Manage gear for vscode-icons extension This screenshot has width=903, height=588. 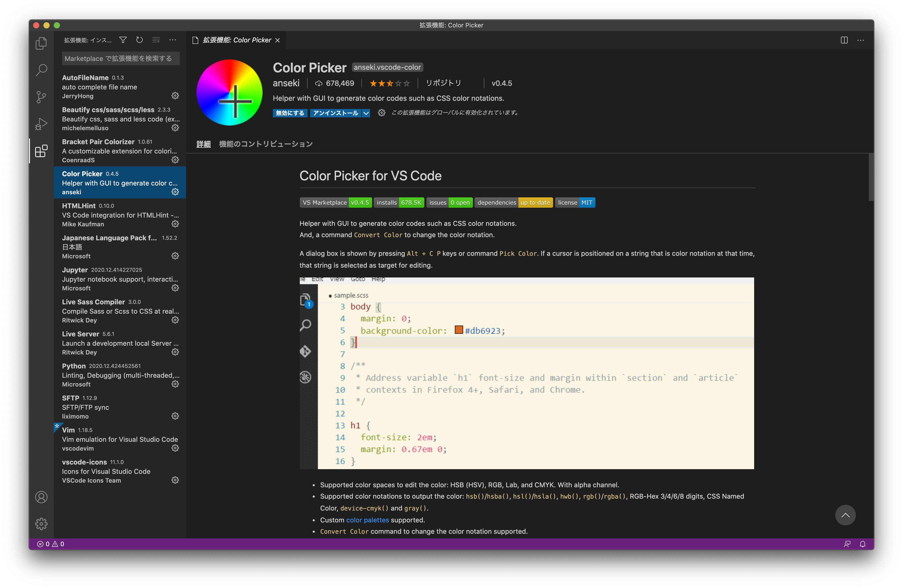pos(175,480)
